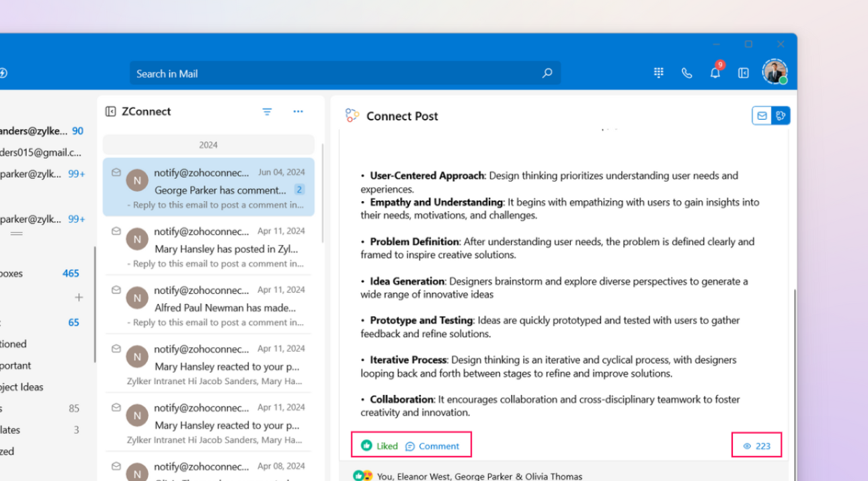Switch to Connect view toggle icon
Viewport: 868px width, 481px height.
pos(781,116)
